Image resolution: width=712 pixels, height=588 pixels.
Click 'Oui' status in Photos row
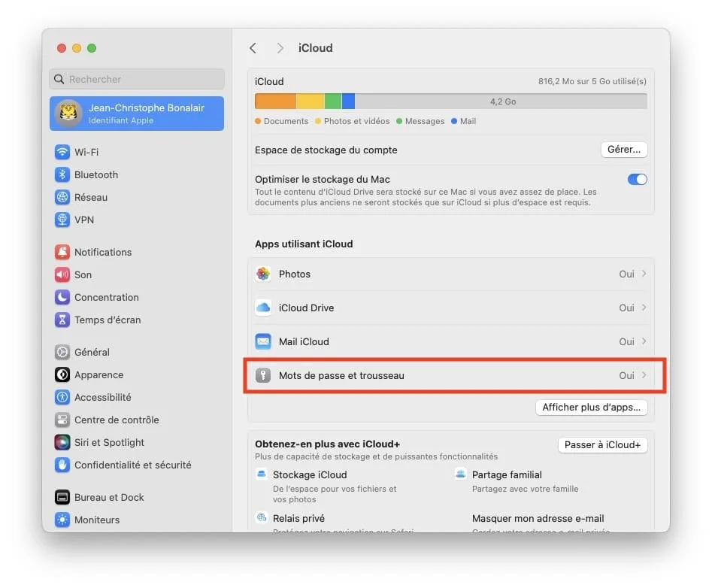pyautogui.click(x=626, y=274)
